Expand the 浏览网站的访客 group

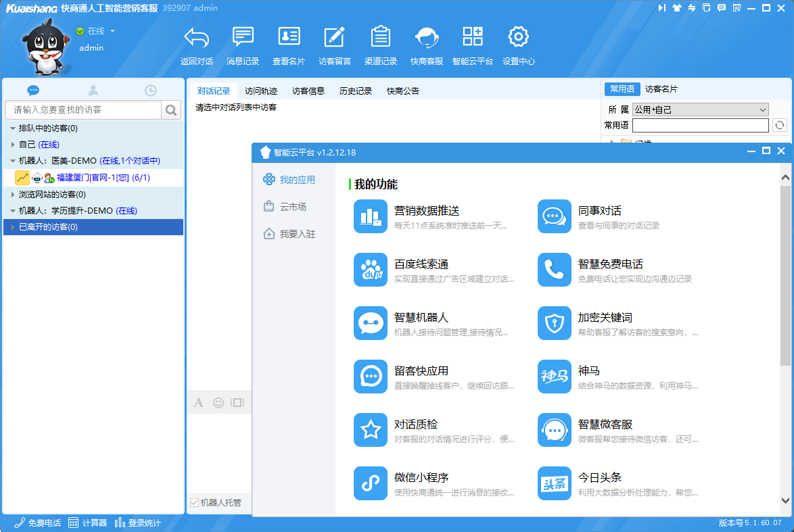(13, 195)
